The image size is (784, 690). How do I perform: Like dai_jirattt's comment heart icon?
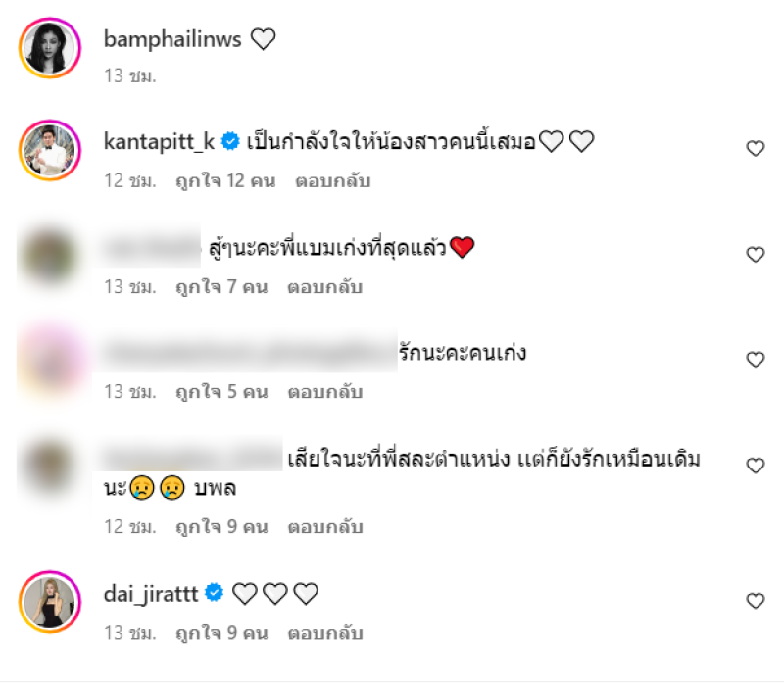tap(755, 601)
